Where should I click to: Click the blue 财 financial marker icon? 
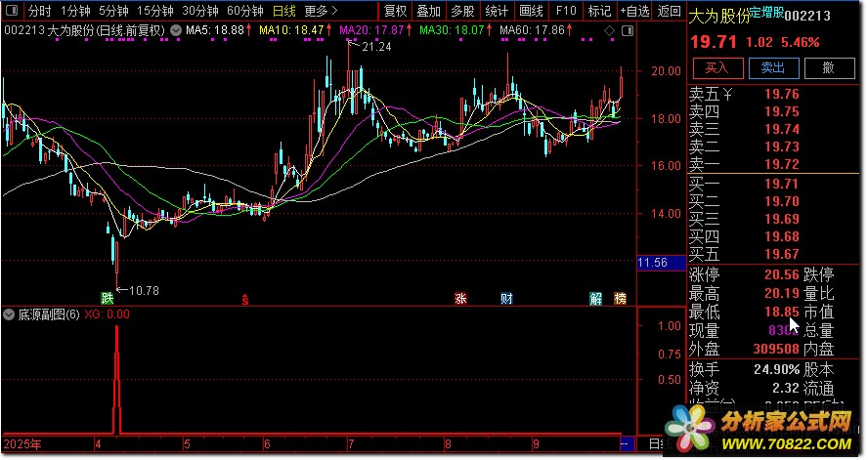coord(506,298)
